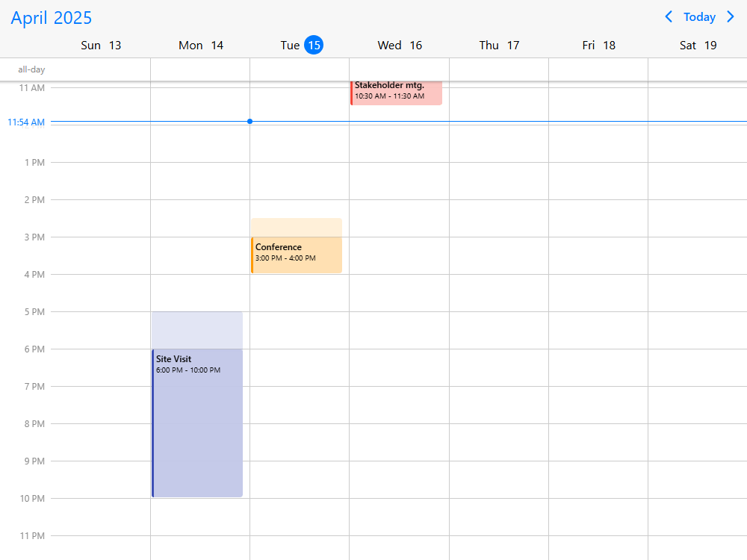
Task: Click the light orange block above Conference
Action: [x=297, y=228]
